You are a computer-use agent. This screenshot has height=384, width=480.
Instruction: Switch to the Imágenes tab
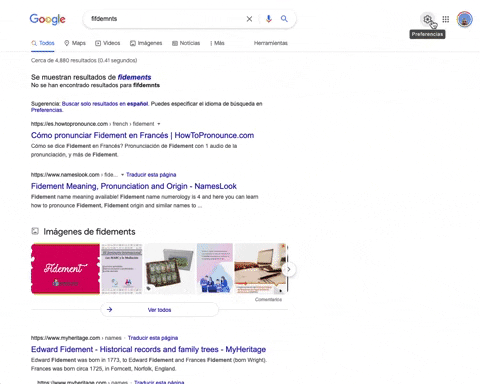[146, 43]
